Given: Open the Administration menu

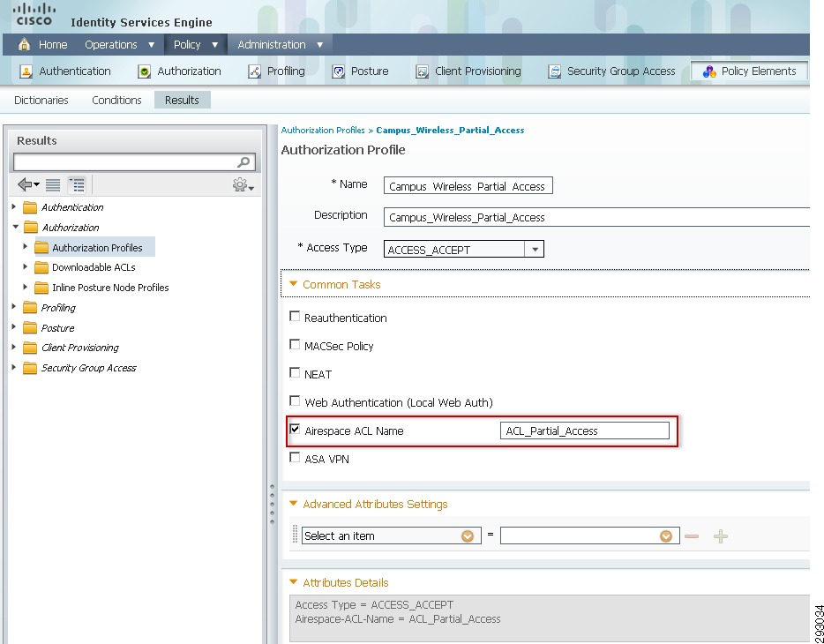Looking at the screenshot, I should (280, 45).
